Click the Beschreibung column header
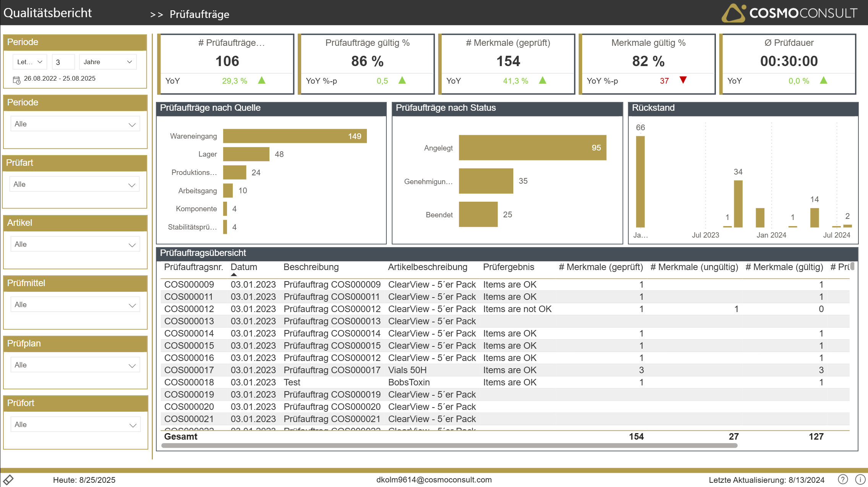Image resolution: width=868 pixels, height=487 pixels. [311, 267]
